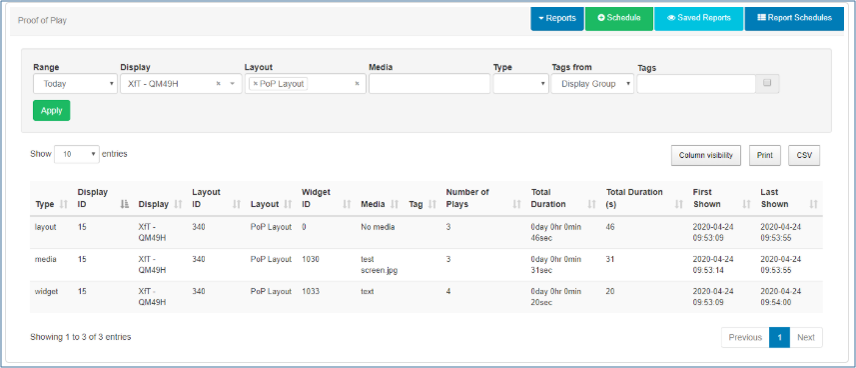Open Report Schedules
Screen dimensions: 856x368
click(x=794, y=19)
